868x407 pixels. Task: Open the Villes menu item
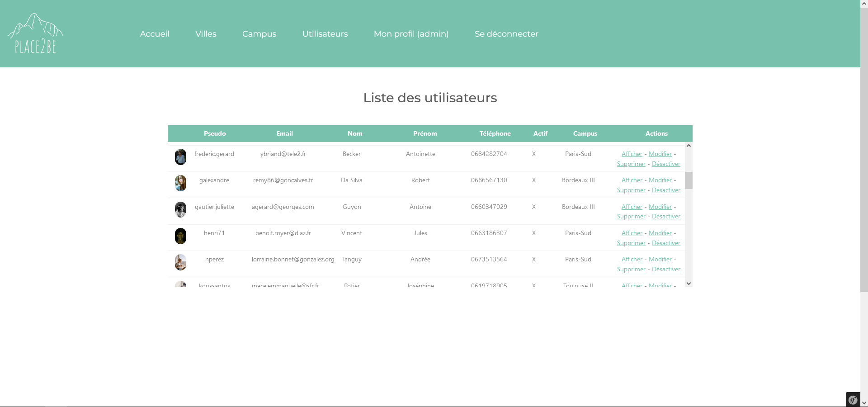[x=206, y=34]
